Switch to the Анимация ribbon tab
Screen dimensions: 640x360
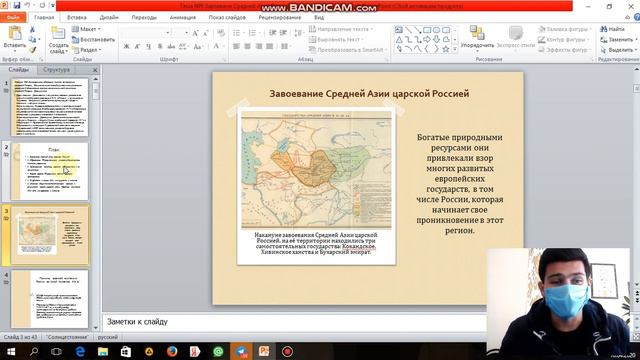pos(182,17)
